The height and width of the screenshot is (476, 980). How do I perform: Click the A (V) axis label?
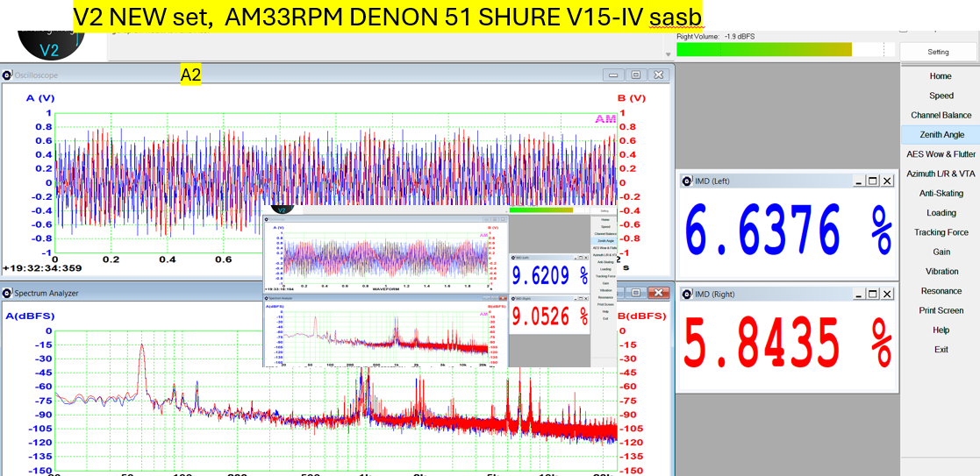(40, 97)
